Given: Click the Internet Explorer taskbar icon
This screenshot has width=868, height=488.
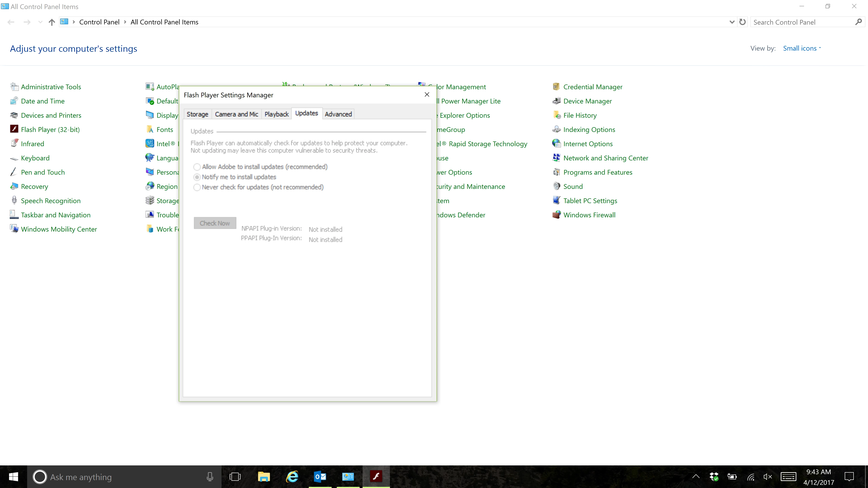Looking at the screenshot, I should tap(292, 477).
